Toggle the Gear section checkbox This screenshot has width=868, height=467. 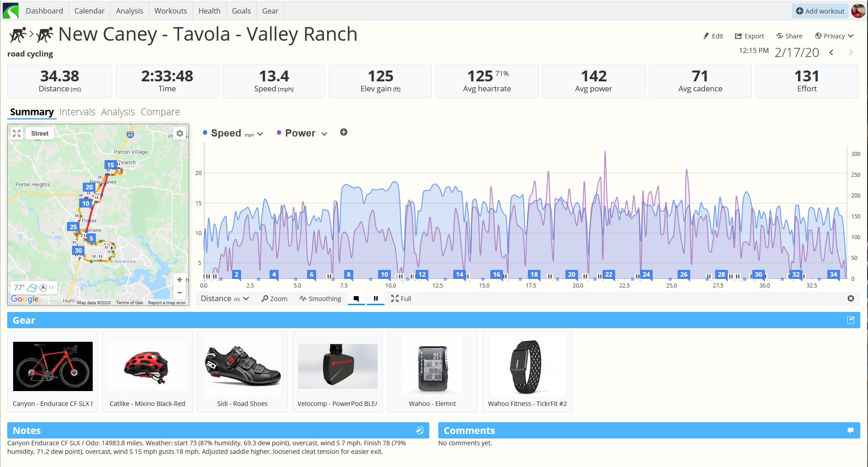tap(851, 320)
